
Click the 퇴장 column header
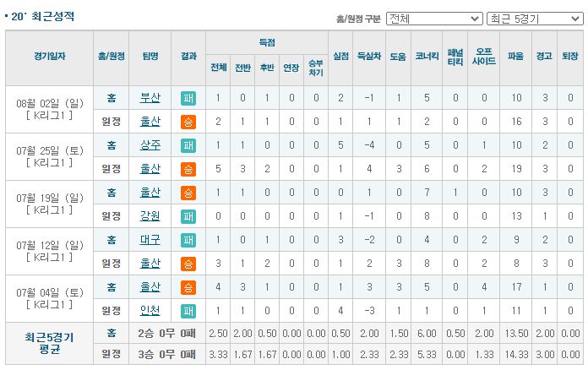tap(570, 57)
